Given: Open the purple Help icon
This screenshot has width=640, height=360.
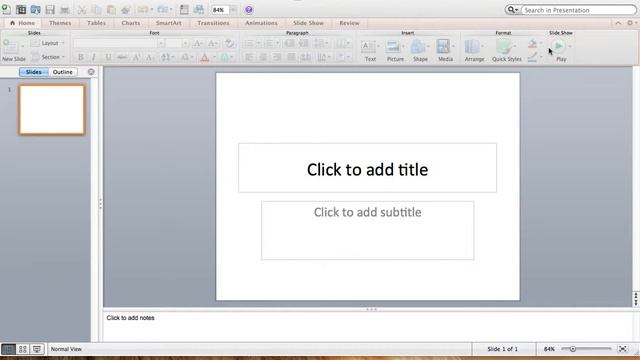Looking at the screenshot, I should (x=249, y=9).
